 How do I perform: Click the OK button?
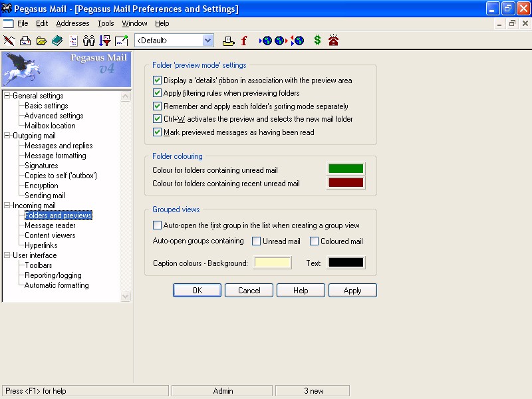(197, 291)
